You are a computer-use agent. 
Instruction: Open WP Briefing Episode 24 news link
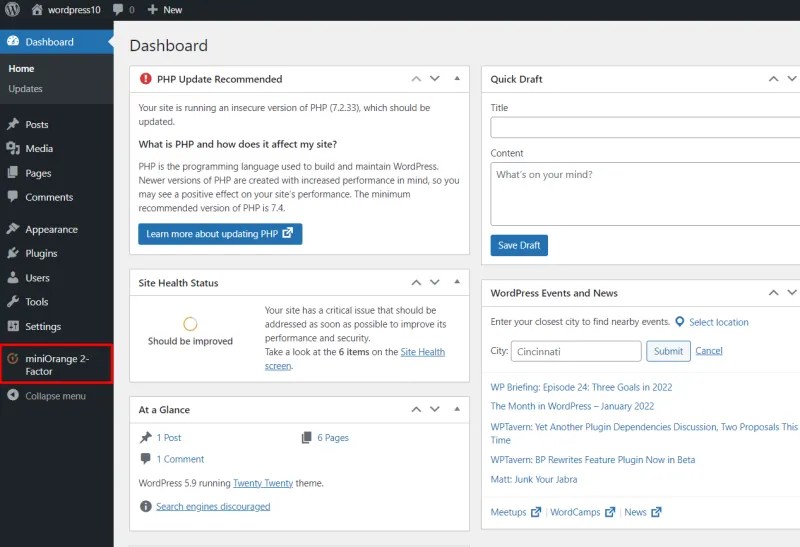pos(581,387)
